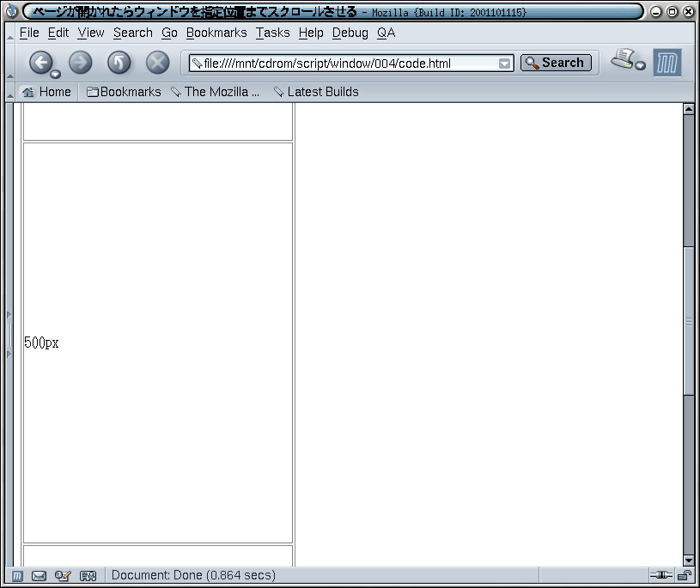Open the Debug menu

click(x=350, y=33)
